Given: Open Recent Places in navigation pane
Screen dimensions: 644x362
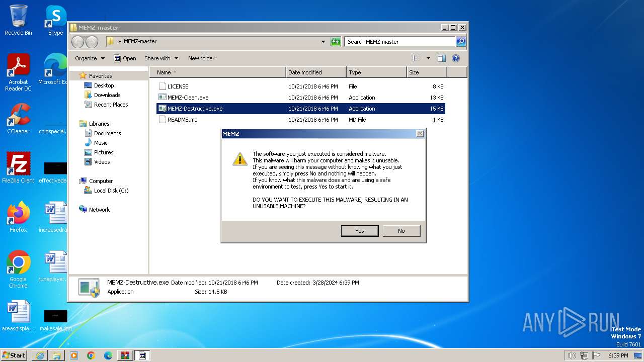Looking at the screenshot, I should tap(111, 105).
